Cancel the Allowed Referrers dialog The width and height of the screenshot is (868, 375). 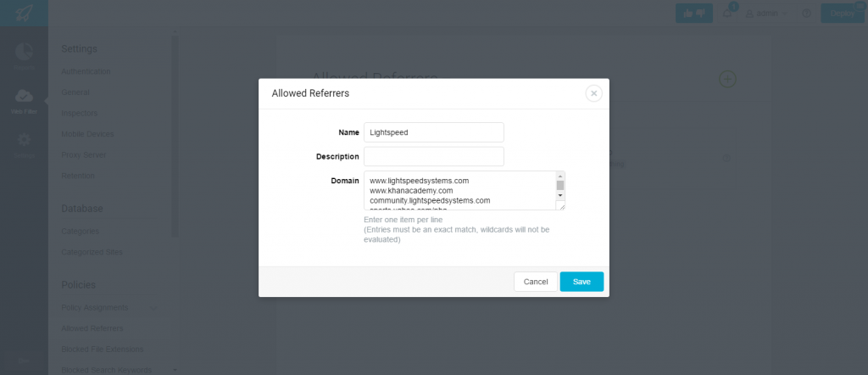(536, 282)
